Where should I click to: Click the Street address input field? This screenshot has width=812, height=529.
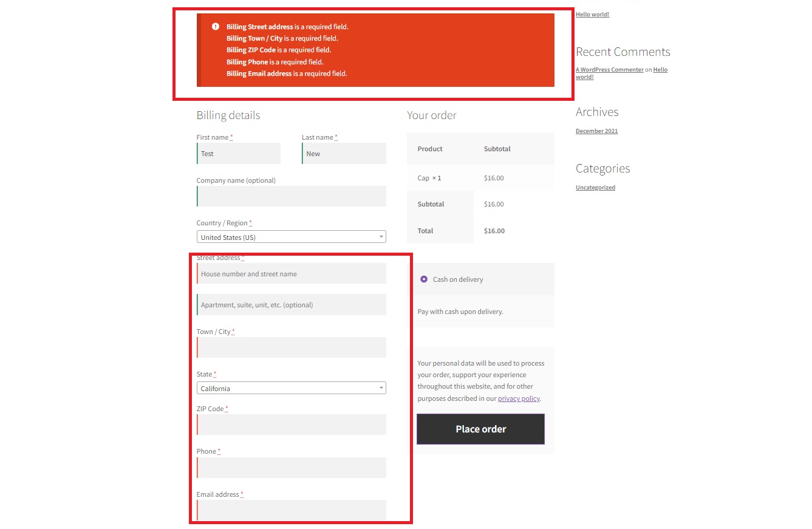(291, 273)
